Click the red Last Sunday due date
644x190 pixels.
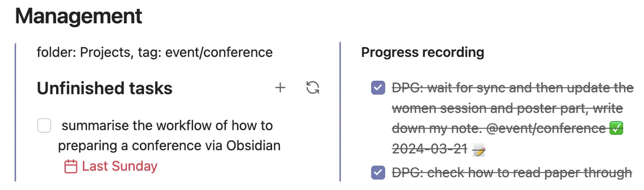pyautogui.click(x=119, y=166)
